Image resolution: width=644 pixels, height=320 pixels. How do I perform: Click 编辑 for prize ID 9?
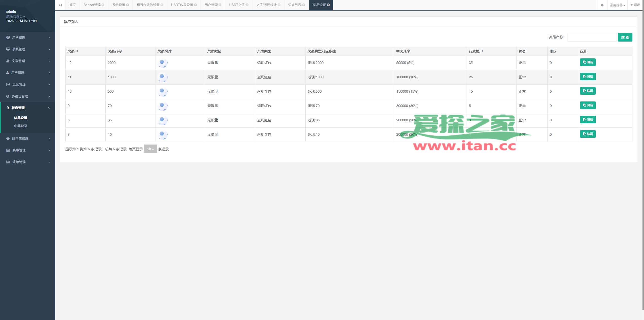click(x=588, y=105)
